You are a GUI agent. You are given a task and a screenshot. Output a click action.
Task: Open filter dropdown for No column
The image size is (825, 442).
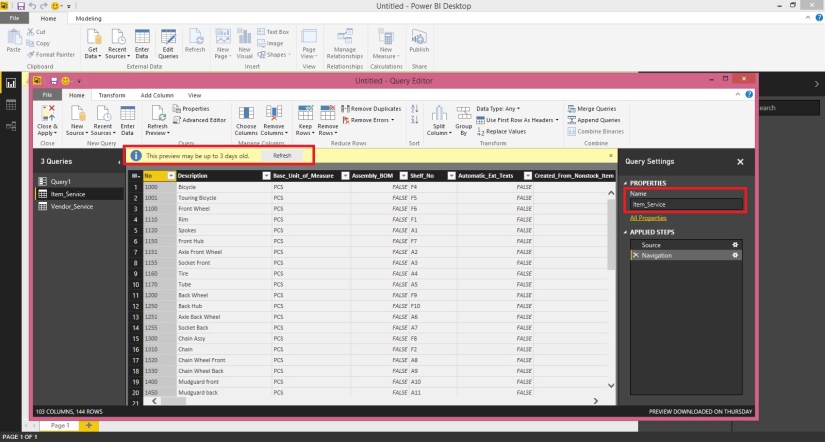coord(171,176)
